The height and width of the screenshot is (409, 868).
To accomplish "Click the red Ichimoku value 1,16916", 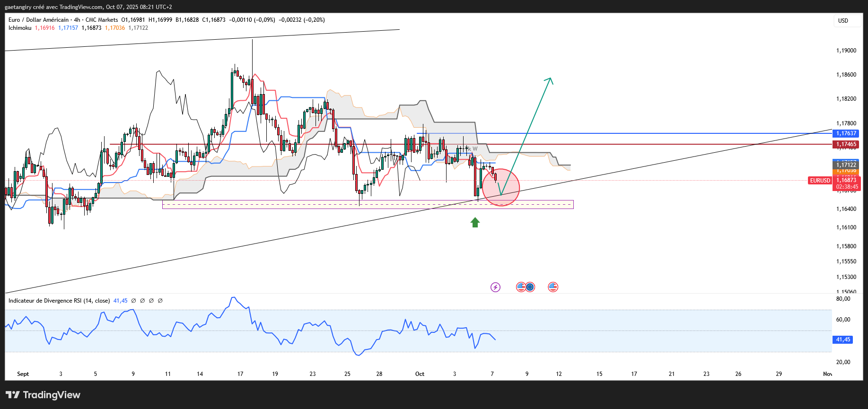I will (x=45, y=28).
